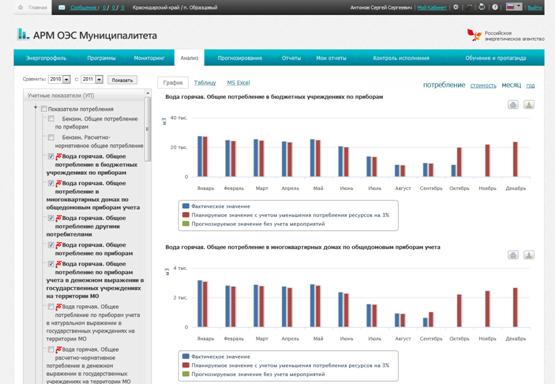555x384 pixels.
Task: Open the Мои отчеты tab
Action: [331, 58]
